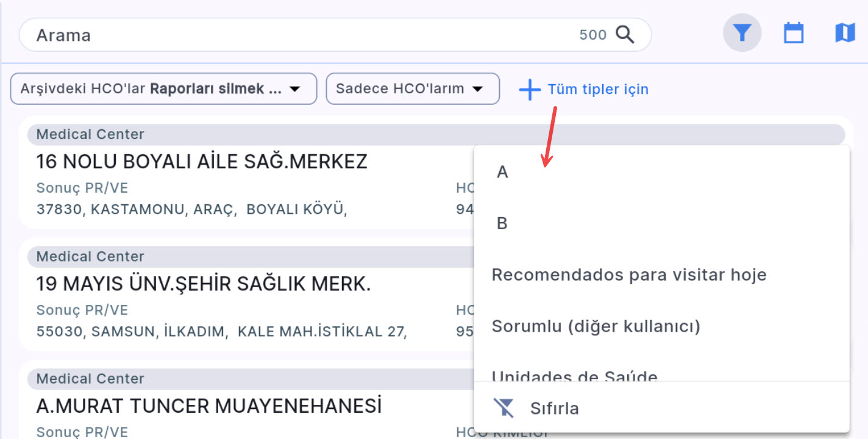Viewport: 868px width, 439px height.
Task: Select option A from the filter menu
Action: pos(502,173)
